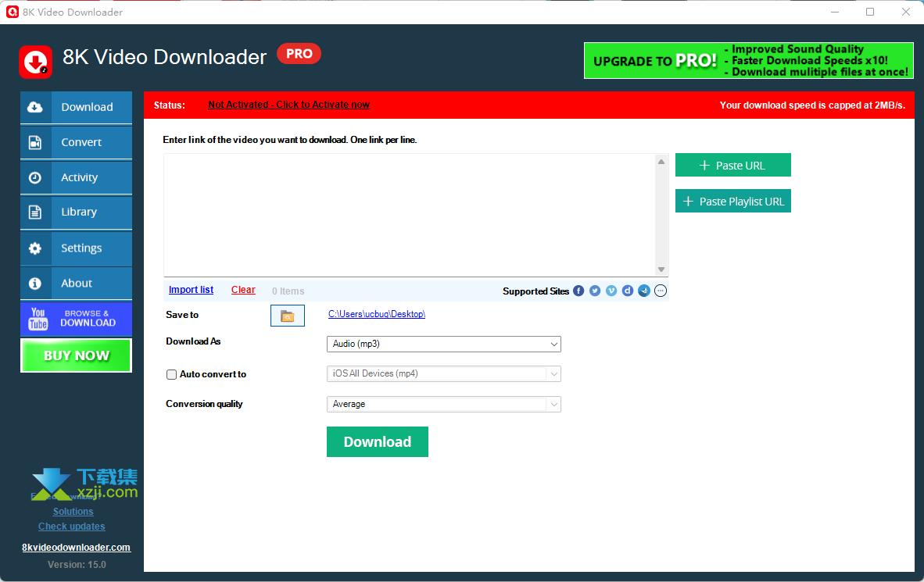The width and height of the screenshot is (924, 582).
Task: Open the Download section in sidebar
Action: coord(76,107)
